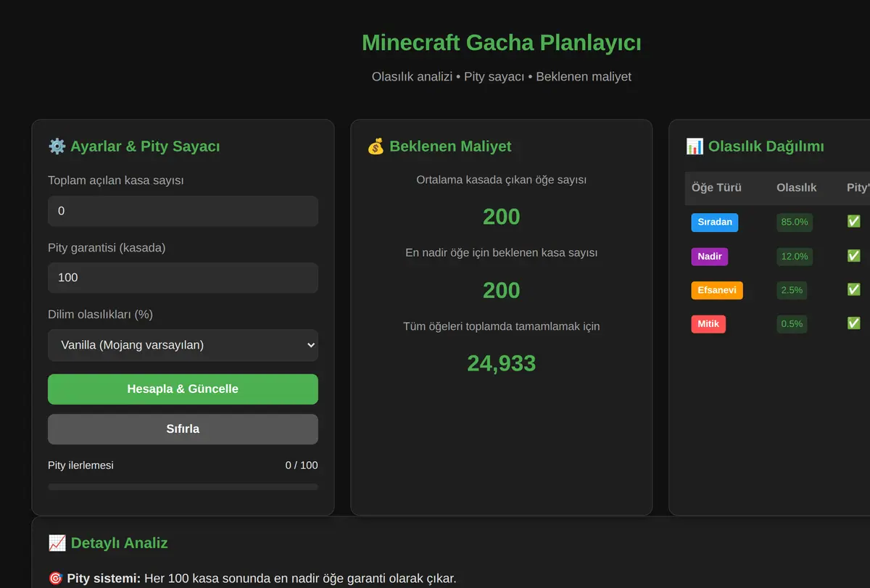Click the 12.0% probability value

point(795,256)
